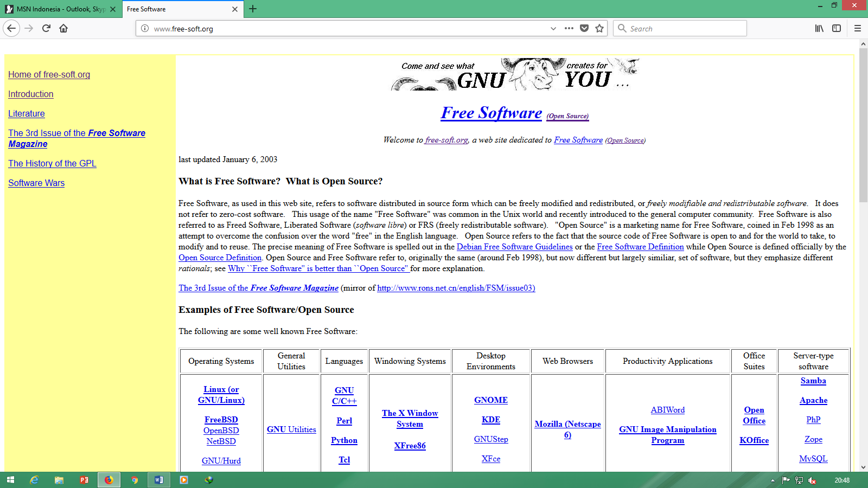
Task: Switch to the MSN Indonesia tab
Action: 60,9
